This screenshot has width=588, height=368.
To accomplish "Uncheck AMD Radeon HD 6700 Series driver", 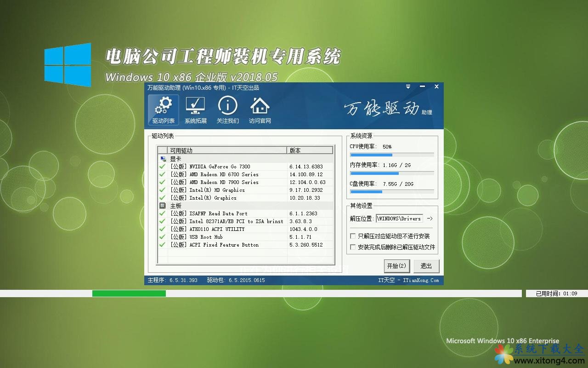I will click(x=162, y=174).
